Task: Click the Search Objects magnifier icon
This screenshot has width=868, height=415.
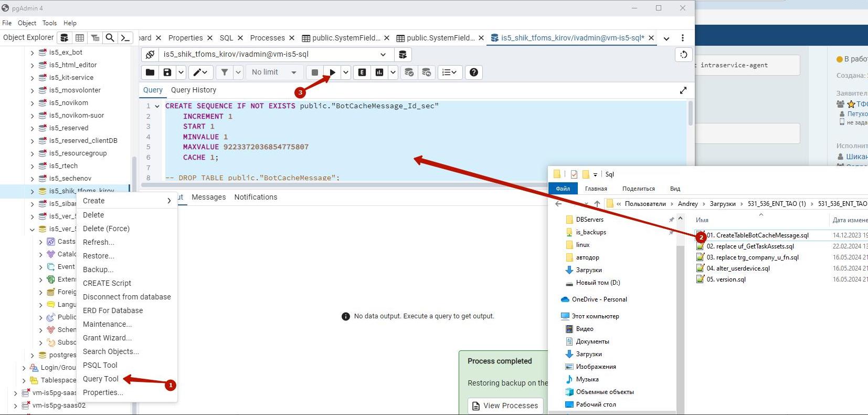Action: tap(110, 38)
